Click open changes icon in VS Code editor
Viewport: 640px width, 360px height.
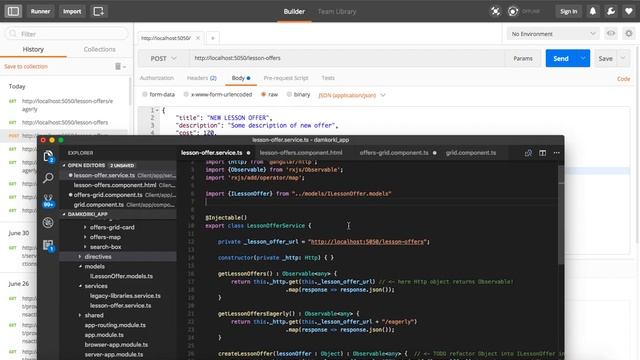[x=528, y=153]
